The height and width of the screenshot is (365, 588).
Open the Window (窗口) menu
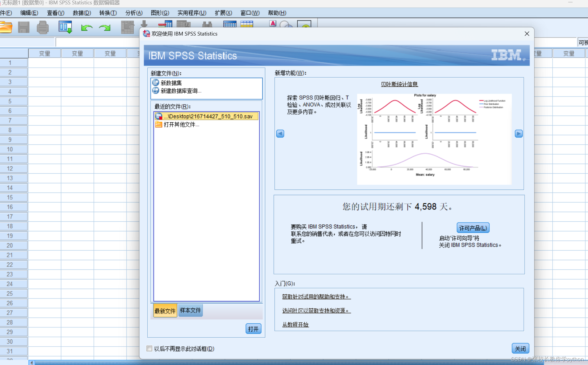pyautogui.click(x=250, y=13)
